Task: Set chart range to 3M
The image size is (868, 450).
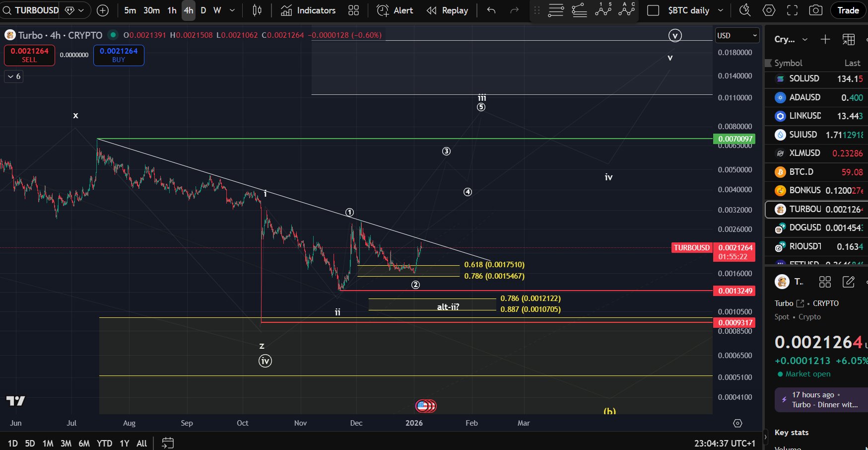Action: point(66,443)
